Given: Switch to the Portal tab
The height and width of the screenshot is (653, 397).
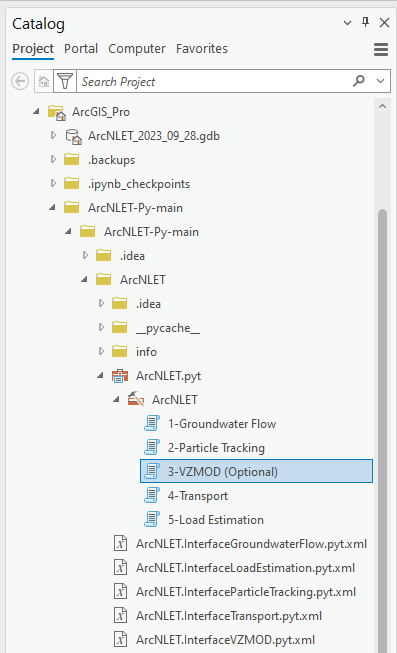Looking at the screenshot, I should pyautogui.click(x=81, y=49).
